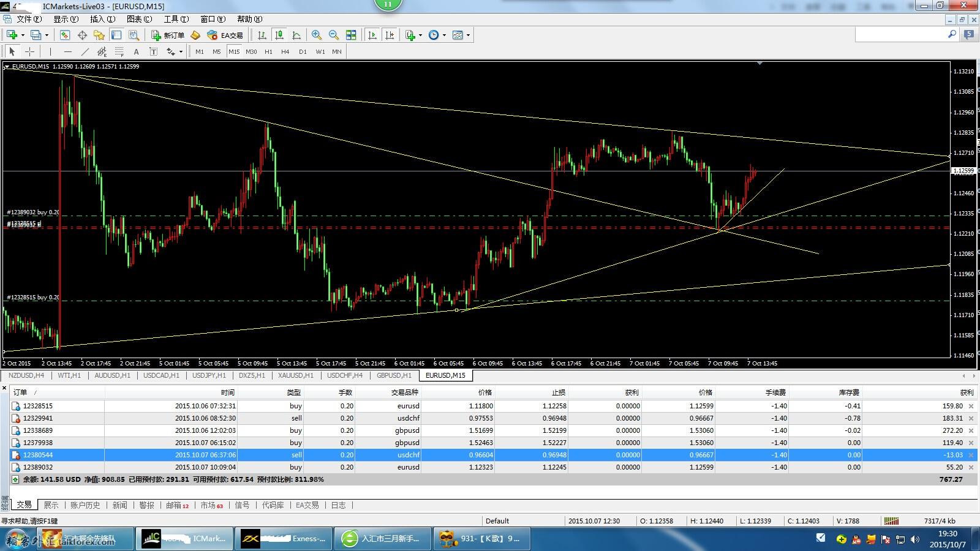Toggle chart shift
The height and width of the screenshot is (551, 980).
point(389,35)
